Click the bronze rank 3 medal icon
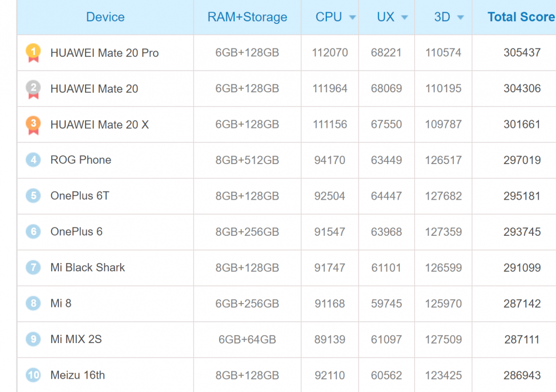 (x=33, y=125)
